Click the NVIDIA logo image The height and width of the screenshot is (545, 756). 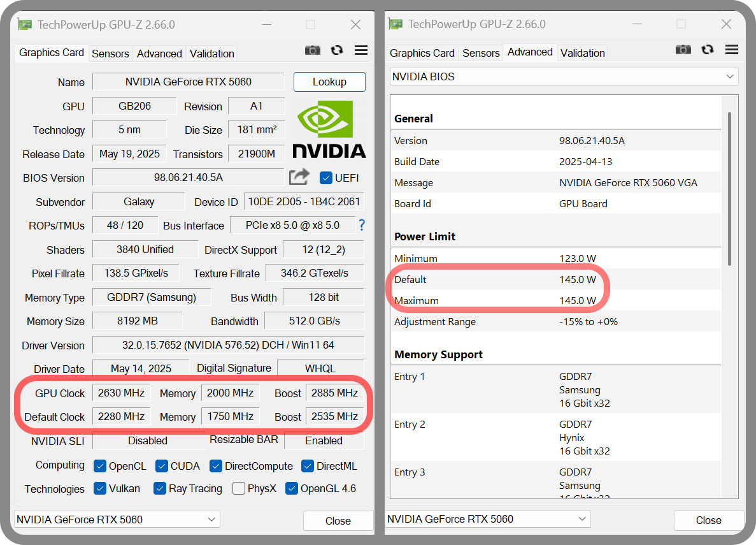click(x=329, y=129)
